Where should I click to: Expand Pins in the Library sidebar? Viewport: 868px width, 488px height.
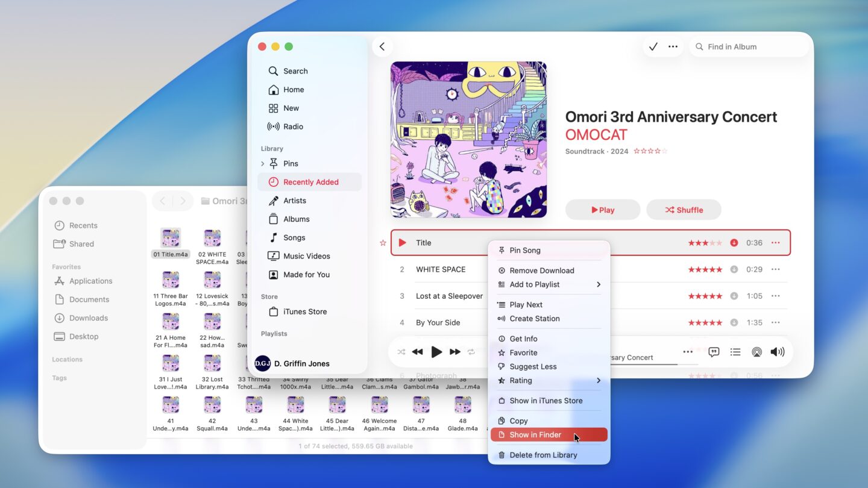point(263,163)
